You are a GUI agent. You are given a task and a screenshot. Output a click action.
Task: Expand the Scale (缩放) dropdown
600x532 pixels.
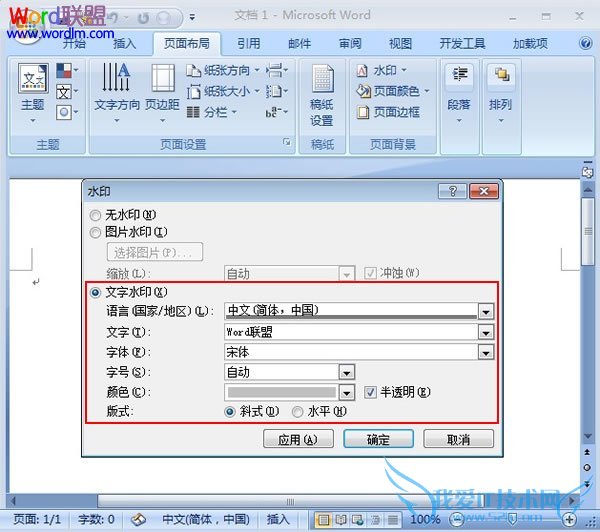[x=347, y=274]
